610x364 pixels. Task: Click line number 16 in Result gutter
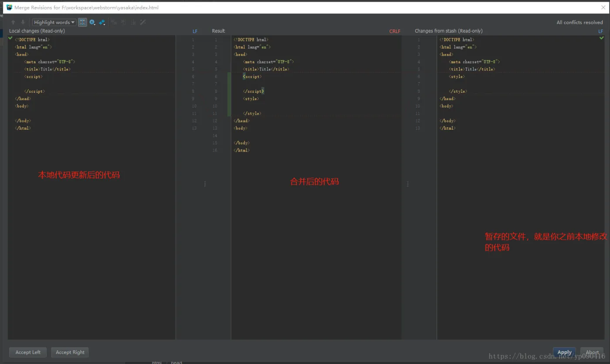(x=215, y=150)
